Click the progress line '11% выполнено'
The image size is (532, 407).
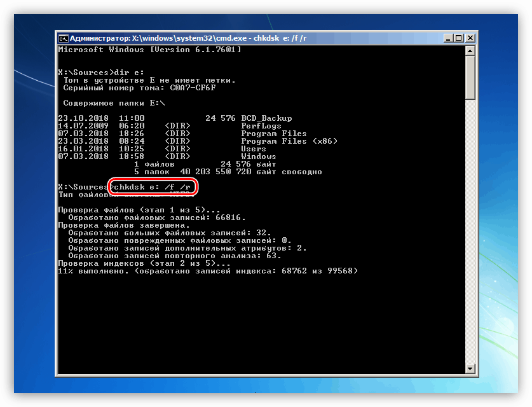208,271
